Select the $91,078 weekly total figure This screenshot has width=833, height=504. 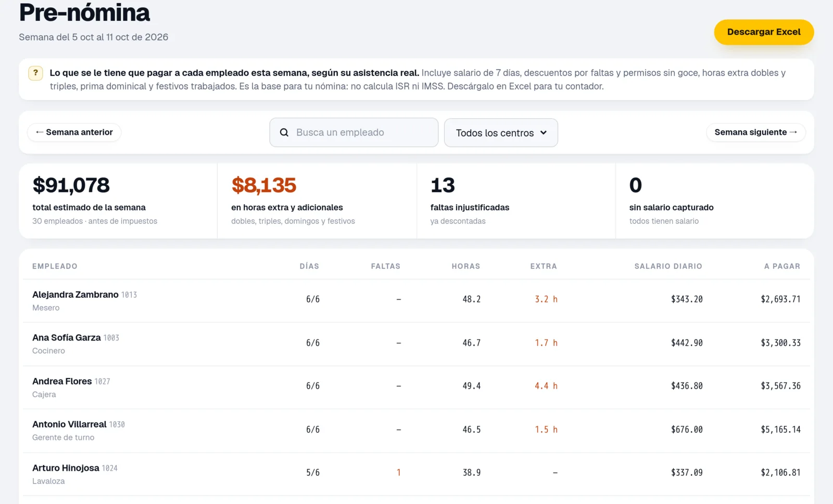71,185
